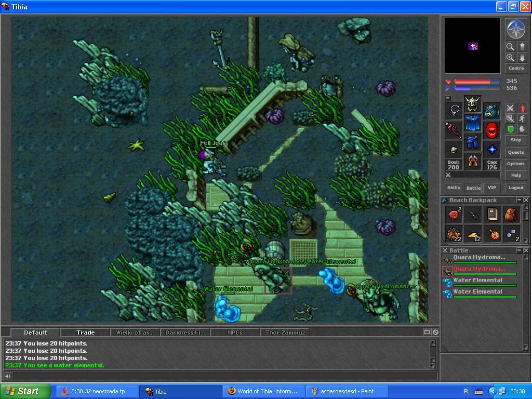Move minimap up one floor

pyautogui.click(x=522, y=47)
